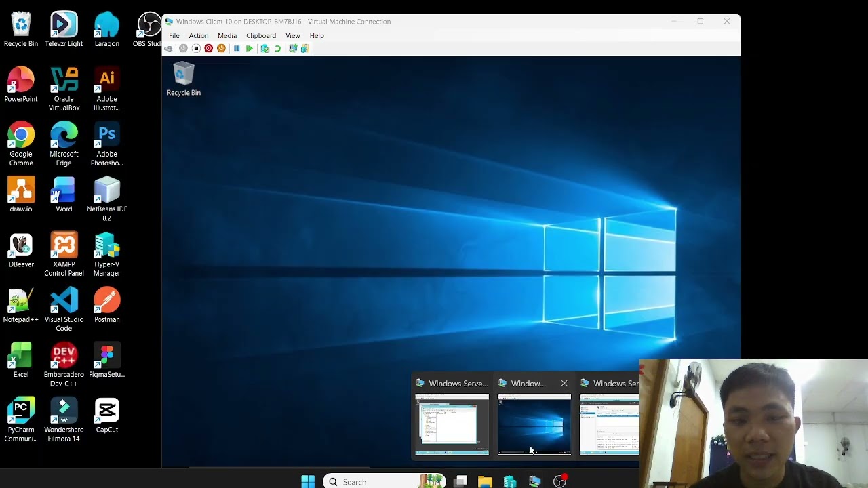Image resolution: width=868 pixels, height=488 pixels.
Task: Send Ctrl+Alt+Delete from the VM toolbar
Action: tap(168, 49)
